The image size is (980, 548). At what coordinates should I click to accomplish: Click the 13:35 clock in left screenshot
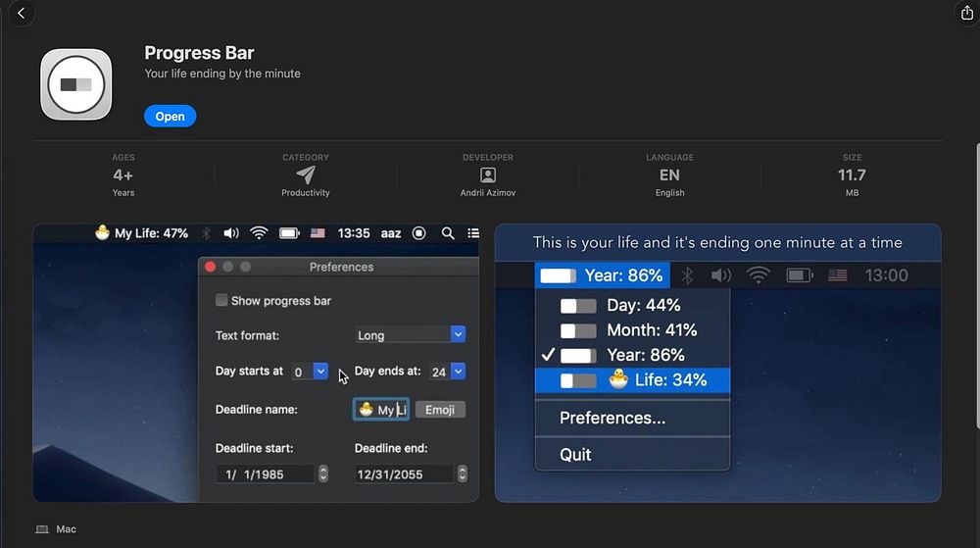pos(354,233)
